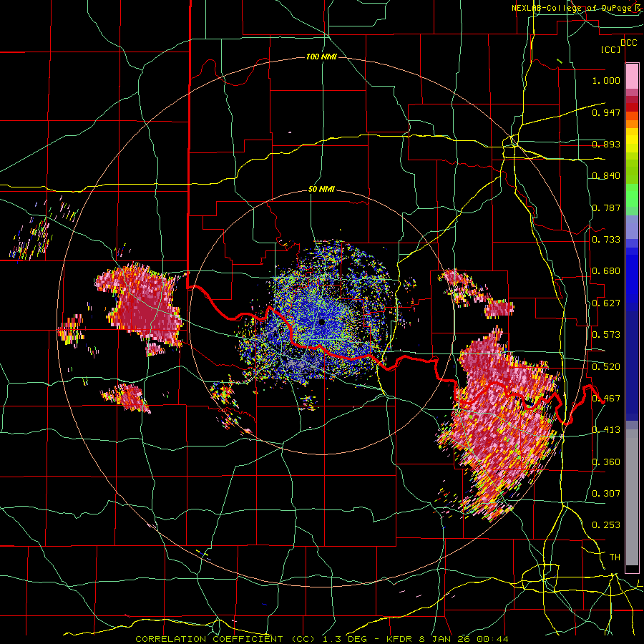The height and width of the screenshot is (644, 644).
Task: Click the [CC] units label
Action: 611,49
